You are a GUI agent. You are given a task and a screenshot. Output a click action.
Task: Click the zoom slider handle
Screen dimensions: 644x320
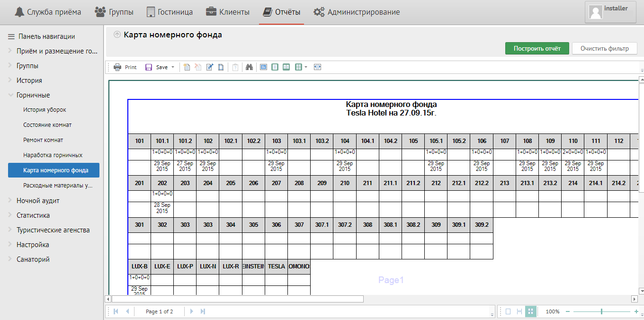click(601, 311)
